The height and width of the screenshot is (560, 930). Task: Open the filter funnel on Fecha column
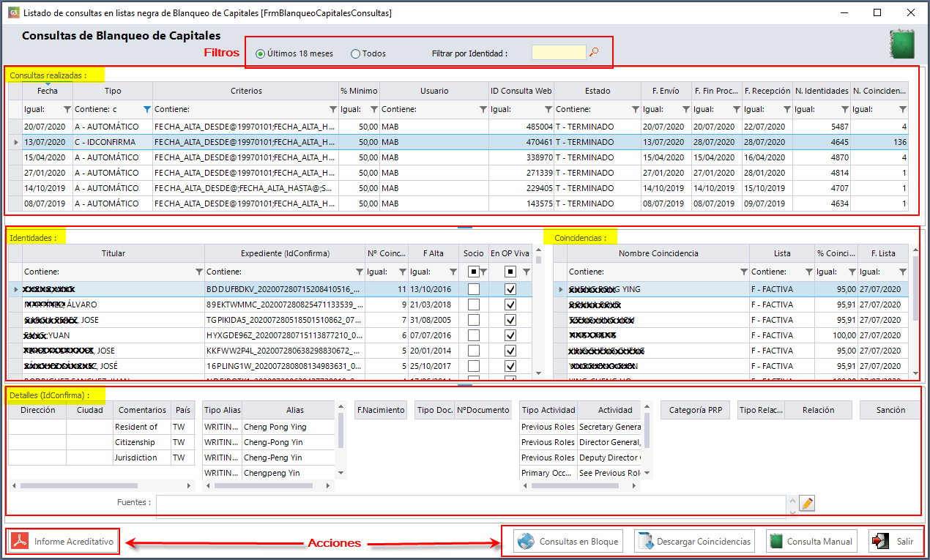tap(67, 109)
